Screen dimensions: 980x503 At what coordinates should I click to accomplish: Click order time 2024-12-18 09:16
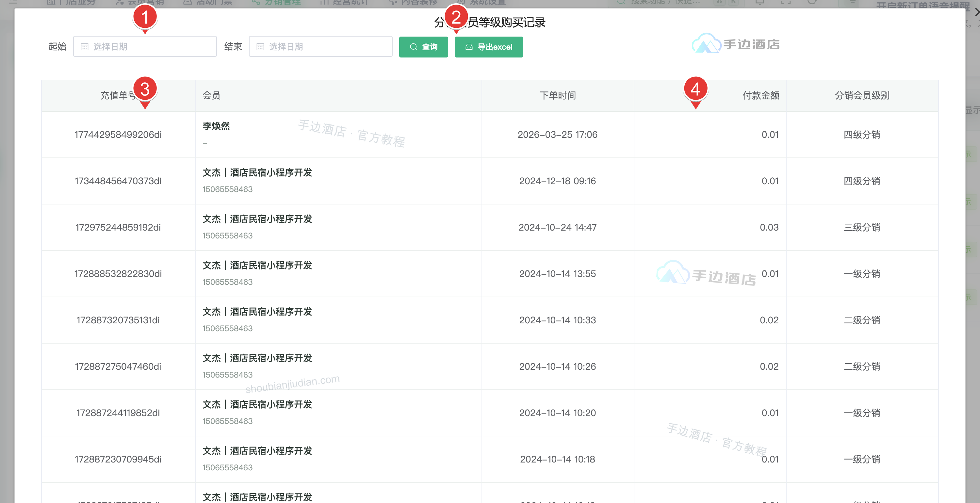[x=558, y=181]
